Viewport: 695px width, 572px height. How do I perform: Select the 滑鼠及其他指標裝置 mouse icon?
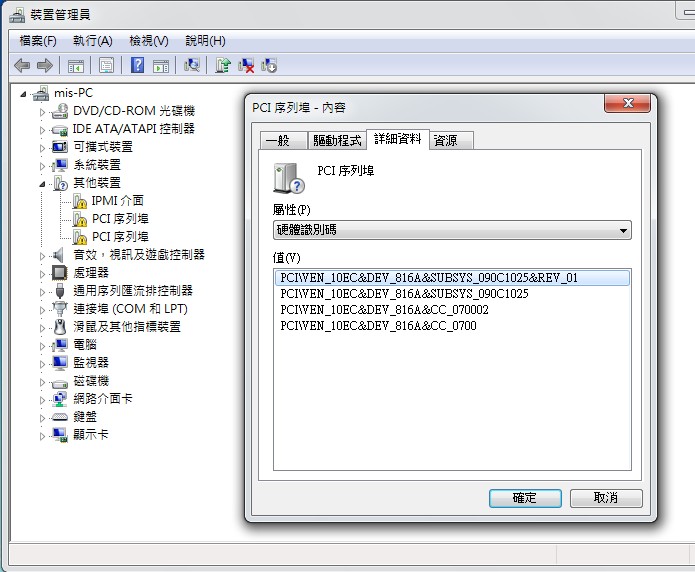tap(60, 327)
